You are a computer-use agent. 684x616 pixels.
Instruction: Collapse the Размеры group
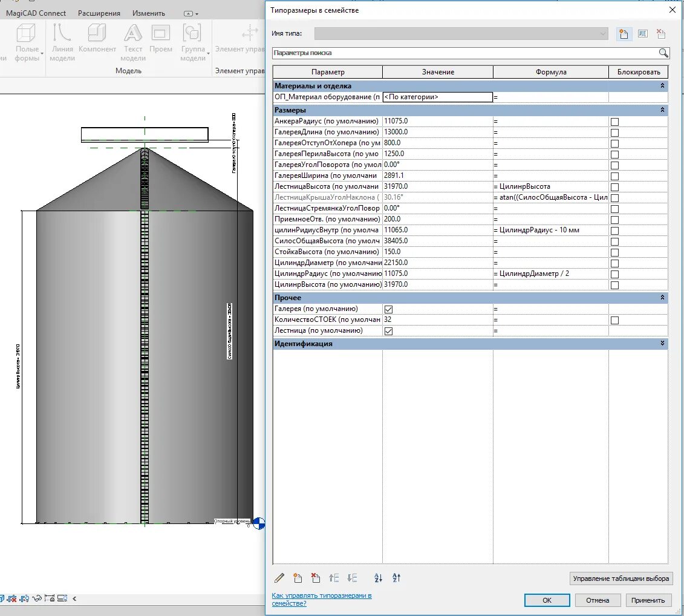[662, 110]
